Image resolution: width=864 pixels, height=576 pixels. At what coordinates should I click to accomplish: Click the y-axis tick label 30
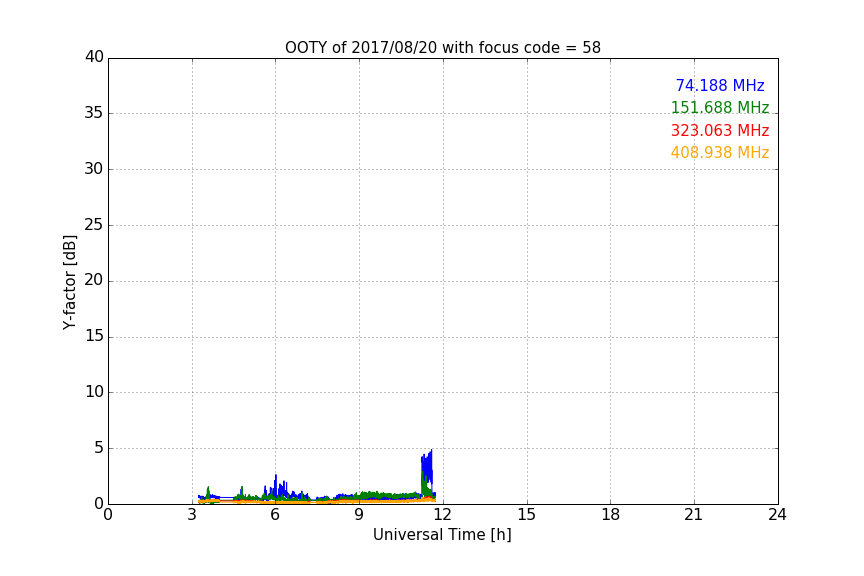[x=94, y=169]
